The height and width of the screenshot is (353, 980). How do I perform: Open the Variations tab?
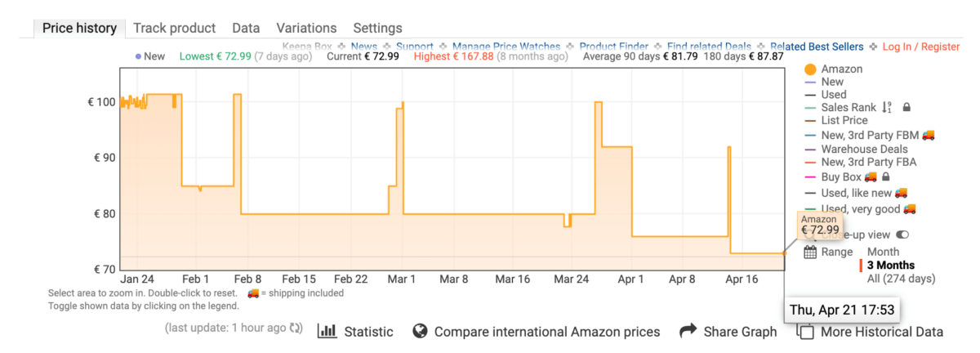click(306, 28)
